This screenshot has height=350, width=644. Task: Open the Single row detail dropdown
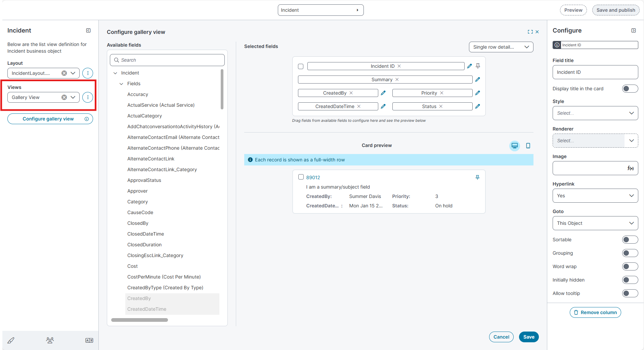click(x=501, y=47)
